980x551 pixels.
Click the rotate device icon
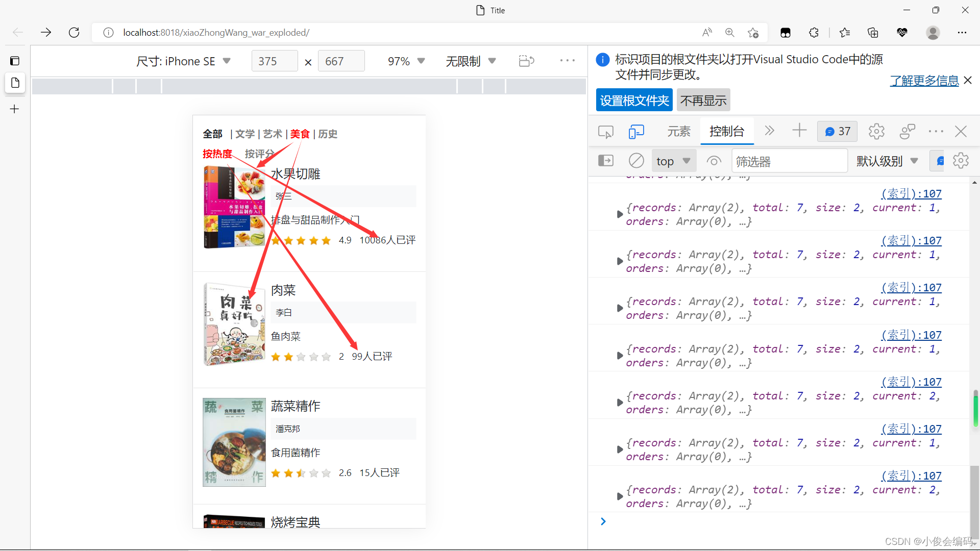coord(526,61)
